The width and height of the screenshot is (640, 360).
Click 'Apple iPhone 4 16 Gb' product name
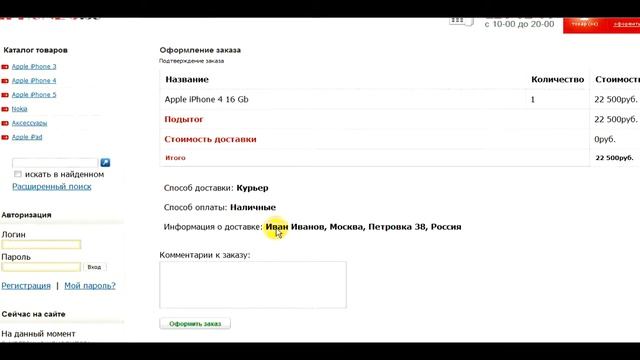pyautogui.click(x=207, y=99)
